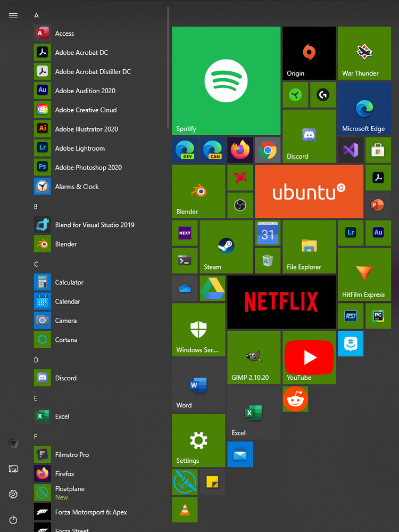Launch the Audition small tile
The image size is (399, 532).
pyautogui.click(x=378, y=233)
